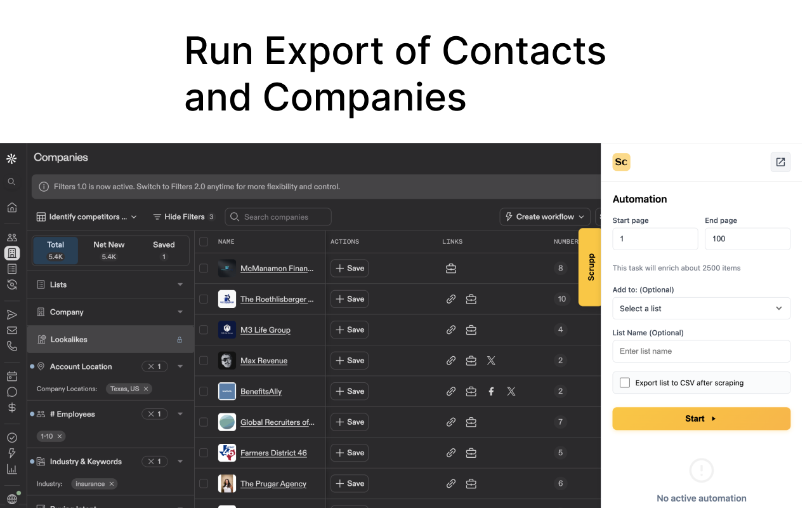
Task: Click the phone icon in the left sidebar
Action: tap(11, 345)
